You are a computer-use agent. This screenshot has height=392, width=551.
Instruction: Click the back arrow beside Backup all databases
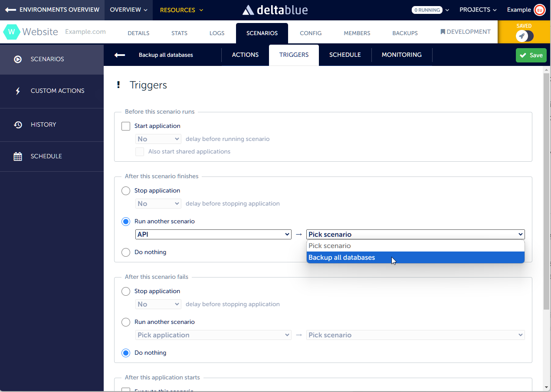pyautogui.click(x=120, y=55)
